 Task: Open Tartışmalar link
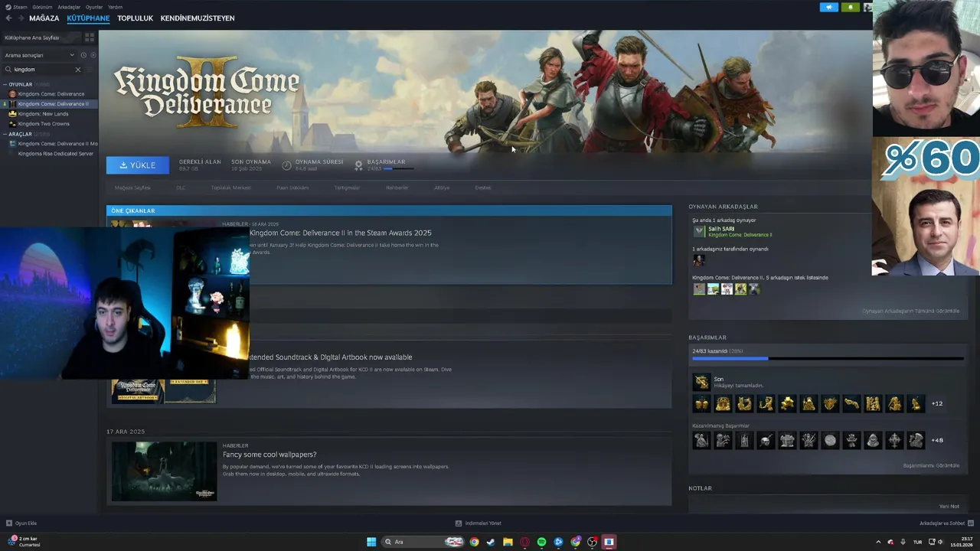coord(347,187)
